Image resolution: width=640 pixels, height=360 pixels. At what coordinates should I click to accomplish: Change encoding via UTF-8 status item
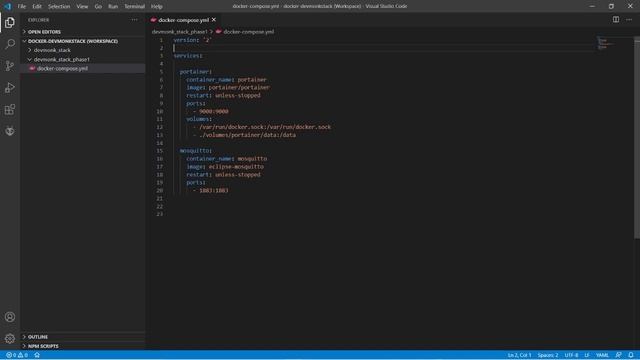(x=571, y=355)
